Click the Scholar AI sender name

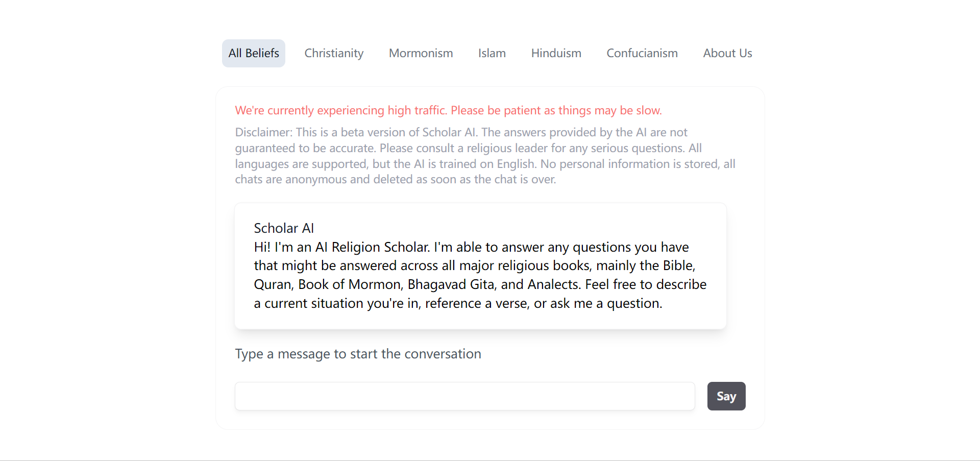coord(284,228)
